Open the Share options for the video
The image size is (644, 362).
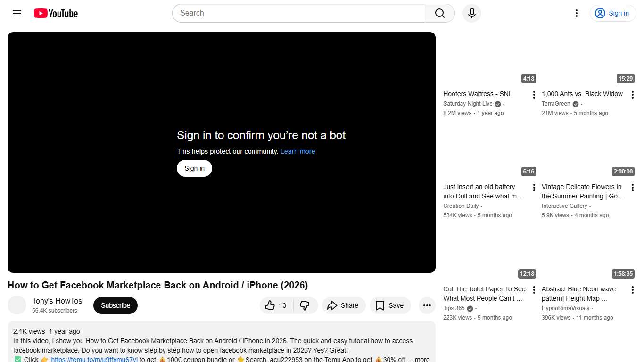344,305
